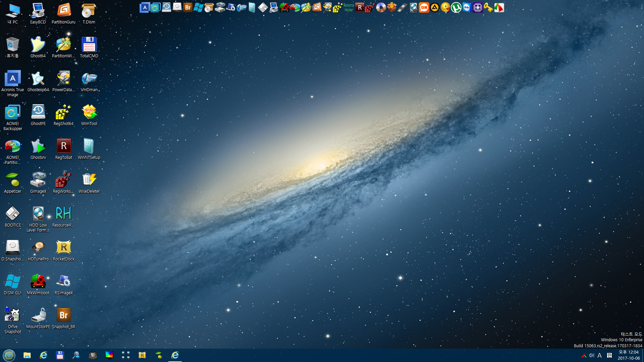The height and width of the screenshot is (362, 644).
Task: Select the BOOTICE desktop icon
Action: (13, 217)
